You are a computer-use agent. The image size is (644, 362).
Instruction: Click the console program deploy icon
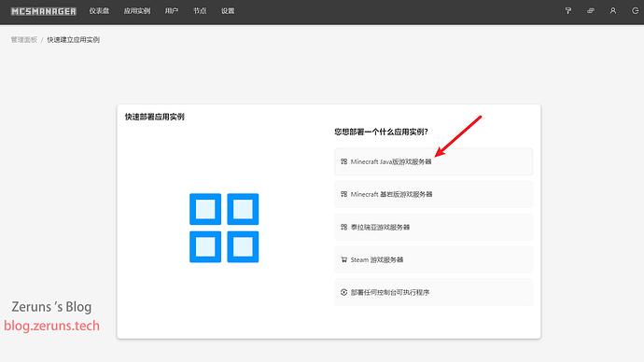point(343,292)
